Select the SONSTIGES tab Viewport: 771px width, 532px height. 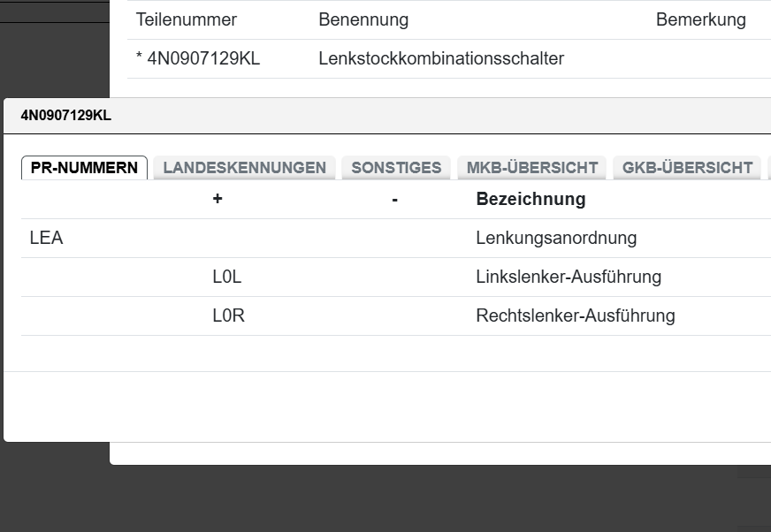[x=396, y=168]
